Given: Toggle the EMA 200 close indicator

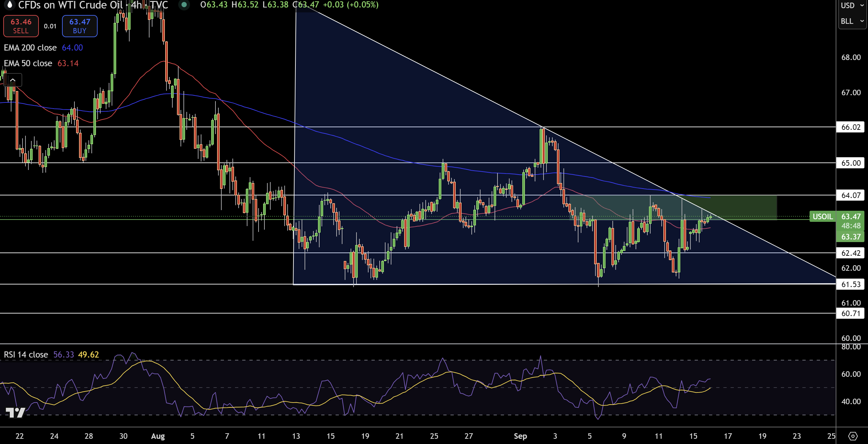Looking at the screenshot, I should (30, 47).
